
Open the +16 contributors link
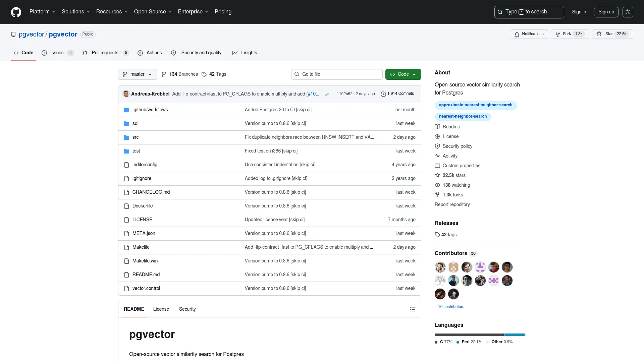tap(449, 307)
